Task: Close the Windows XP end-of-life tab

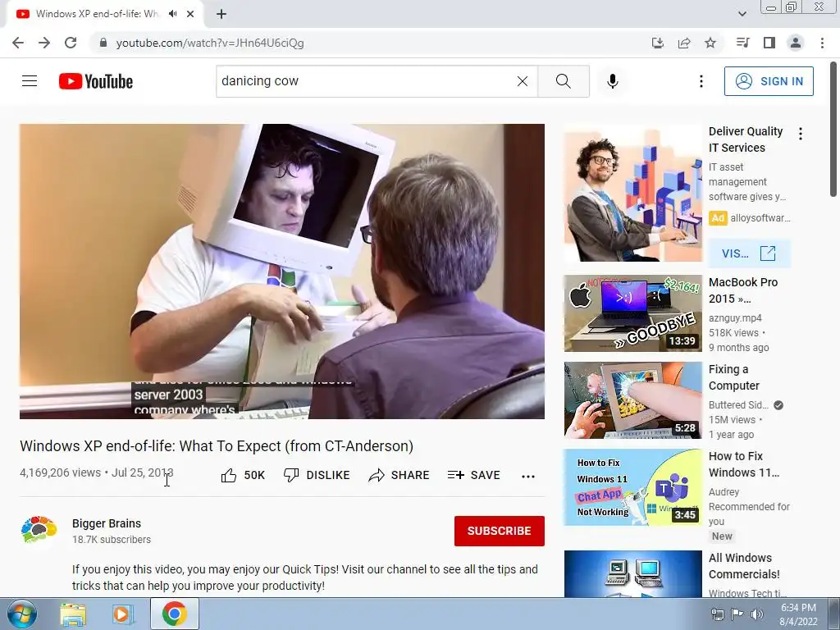Action: [x=190, y=14]
